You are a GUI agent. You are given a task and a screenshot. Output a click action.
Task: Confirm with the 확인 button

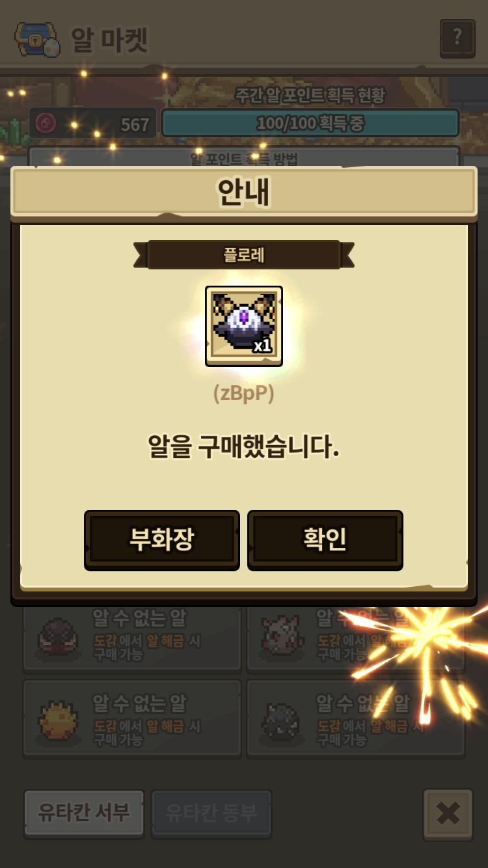click(x=325, y=540)
